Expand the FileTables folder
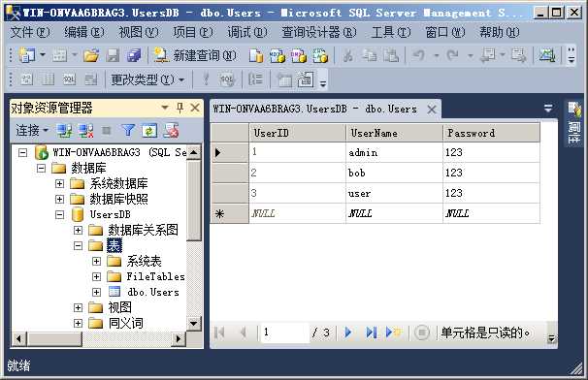588x380 pixels. pos(96,276)
